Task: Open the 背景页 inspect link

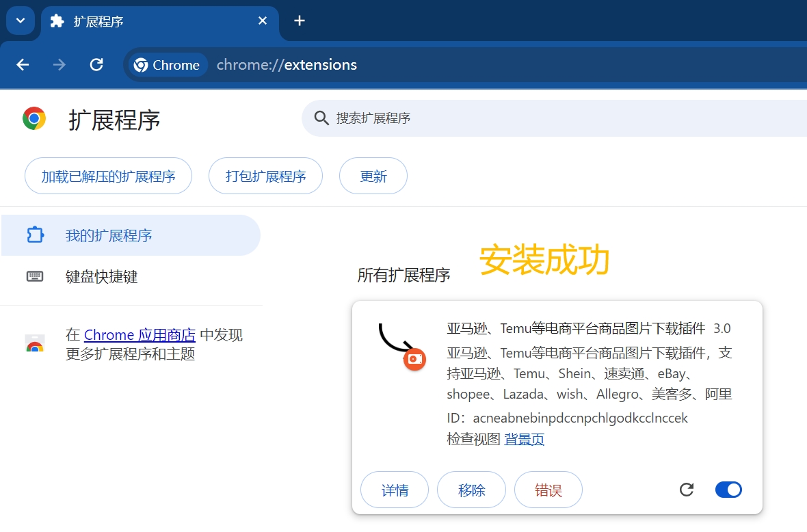Action: pos(524,439)
